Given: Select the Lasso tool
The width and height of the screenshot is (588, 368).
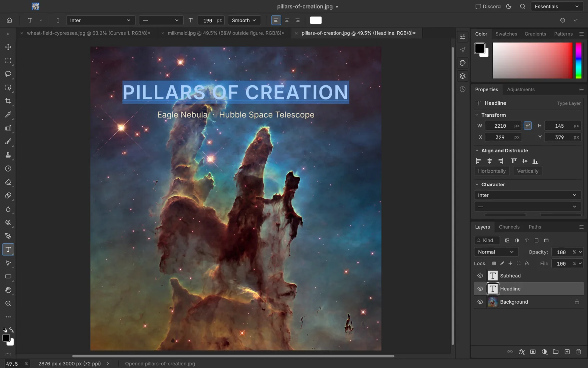Looking at the screenshot, I should pyautogui.click(x=8, y=74).
